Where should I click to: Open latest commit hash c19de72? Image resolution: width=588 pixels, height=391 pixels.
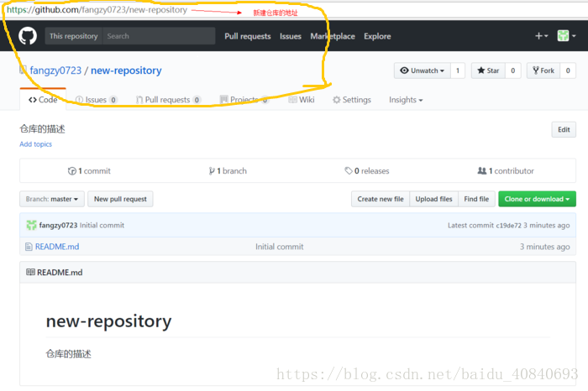(508, 226)
